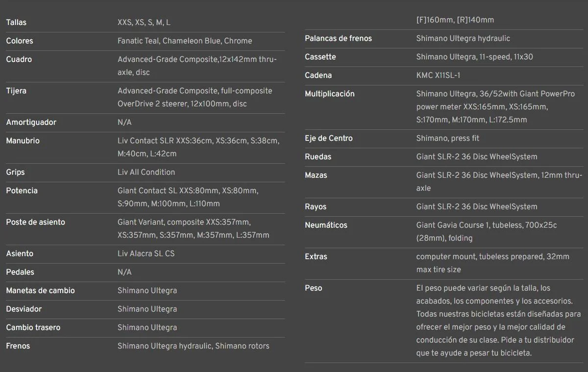Viewport: 588px width, 372px height.
Task: Select the KMC X11SL-1 chain value
Action: 438,75
